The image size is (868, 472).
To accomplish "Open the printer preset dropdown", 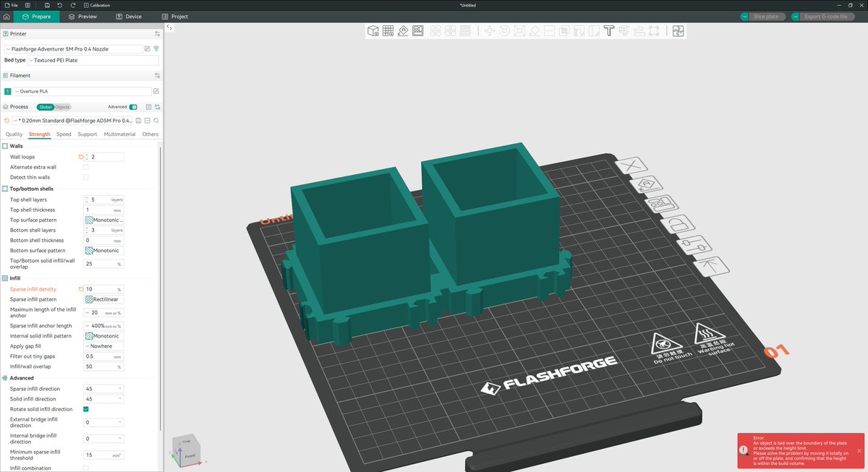I will (73, 49).
